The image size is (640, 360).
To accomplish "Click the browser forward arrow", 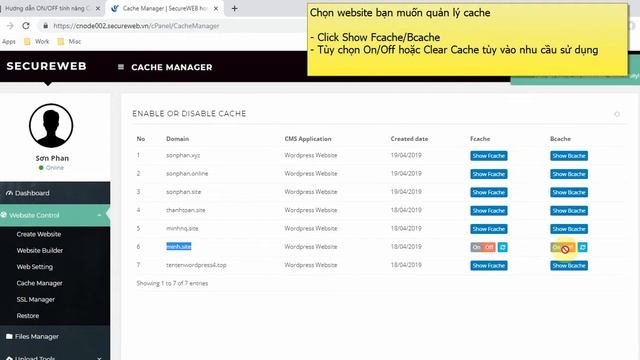I will (x=10, y=26).
